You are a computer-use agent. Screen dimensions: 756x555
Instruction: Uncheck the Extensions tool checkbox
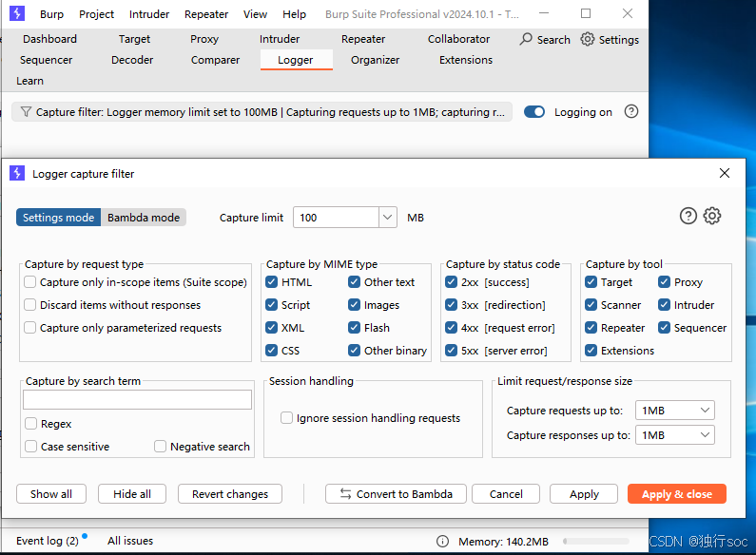pyautogui.click(x=591, y=351)
